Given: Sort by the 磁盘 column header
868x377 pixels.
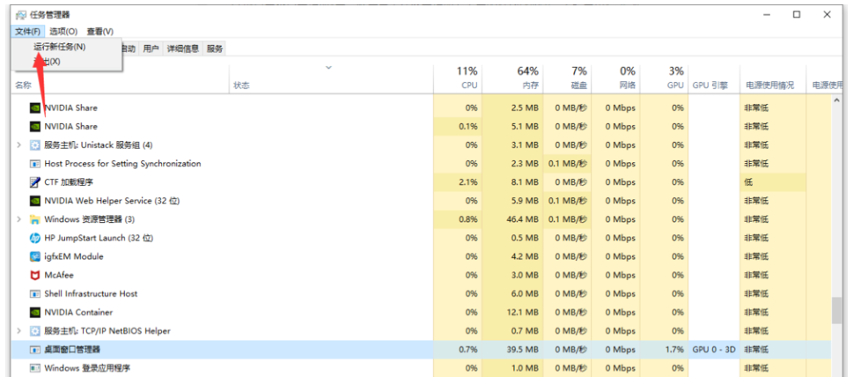Looking at the screenshot, I should click(x=567, y=79).
